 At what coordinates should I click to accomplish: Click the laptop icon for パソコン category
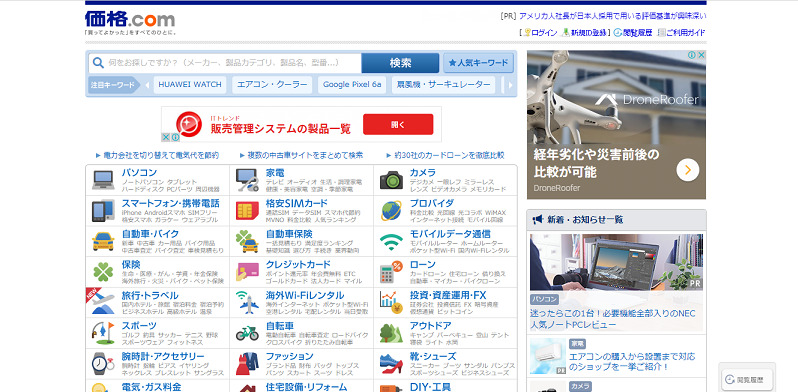coord(103,180)
